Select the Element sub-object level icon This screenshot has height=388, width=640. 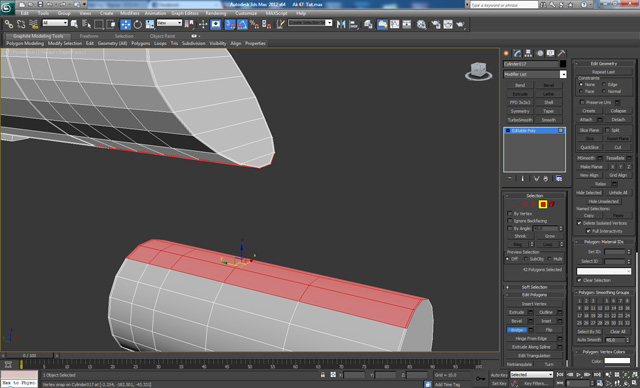pos(552,204)
